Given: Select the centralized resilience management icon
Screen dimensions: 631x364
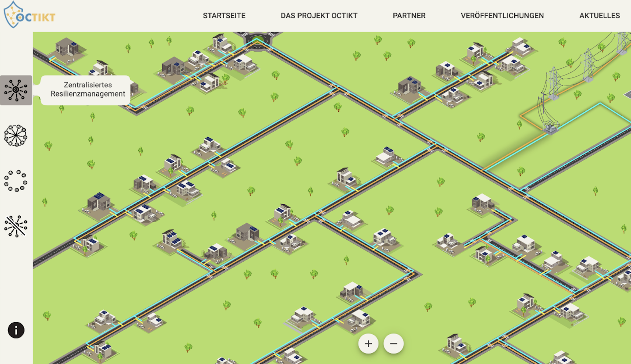Looking at the screenshot, I should 16,90.
